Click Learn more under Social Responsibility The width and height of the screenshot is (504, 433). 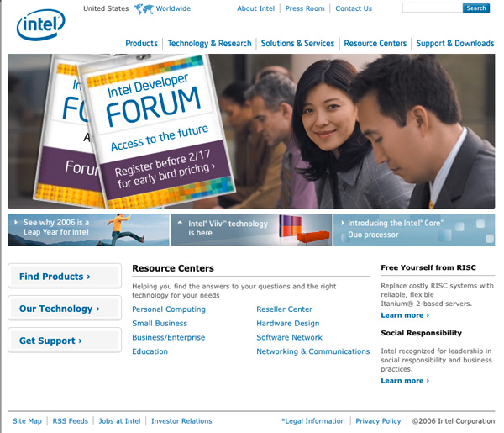[405, 381]
